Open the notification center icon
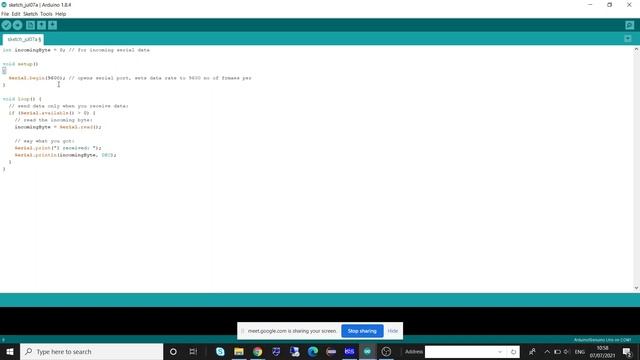The width and height of the screenshot is (640, 360). pos(627,351)
